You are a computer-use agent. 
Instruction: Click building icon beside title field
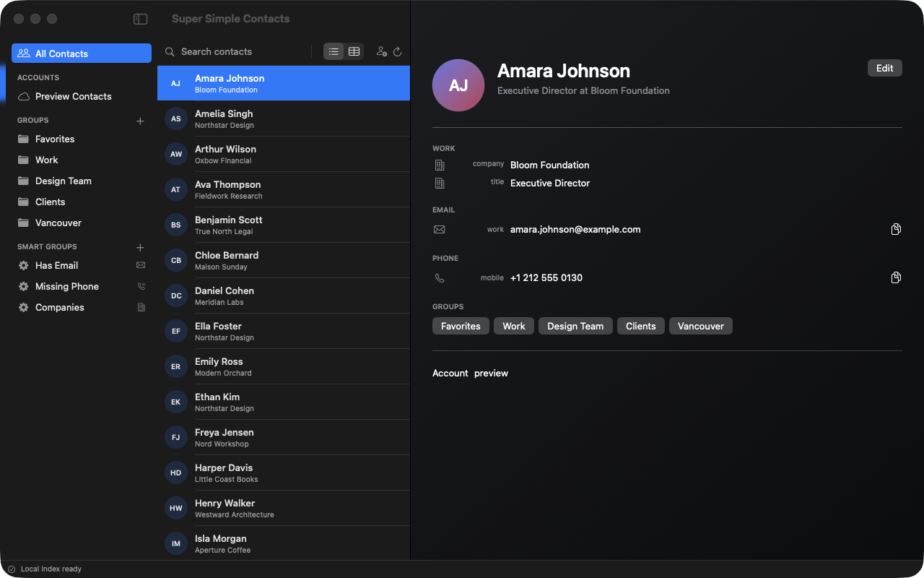click(x=440, y=183)
